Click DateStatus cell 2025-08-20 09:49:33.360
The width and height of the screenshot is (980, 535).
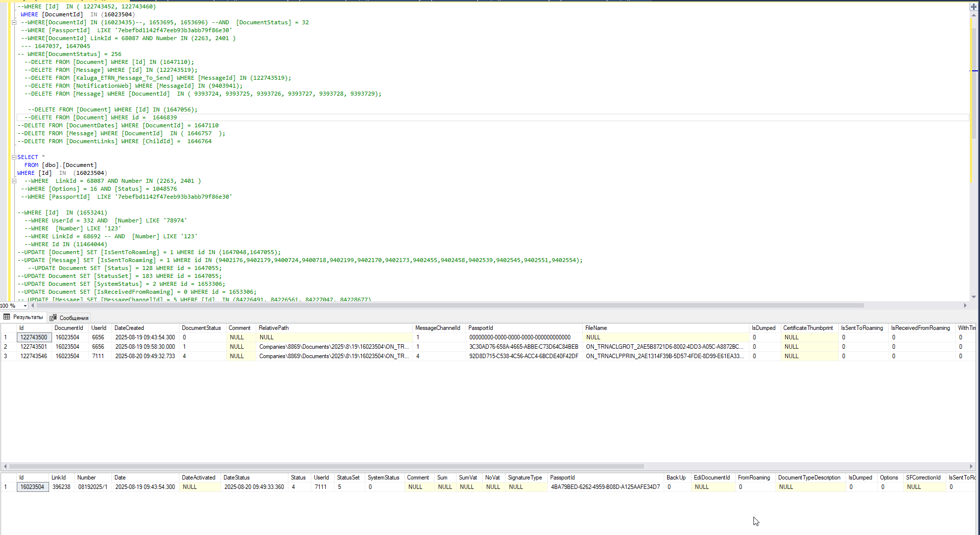(x=254, y=487)
